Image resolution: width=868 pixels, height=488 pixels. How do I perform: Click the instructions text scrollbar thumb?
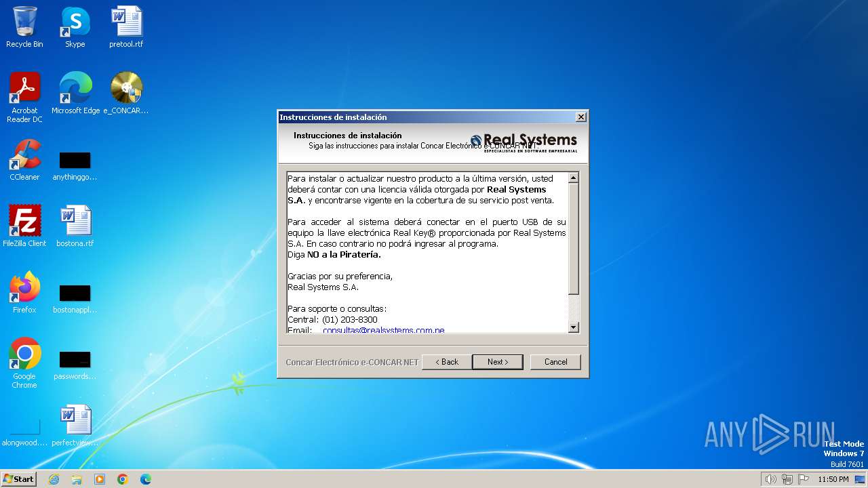tap(574, 239)
